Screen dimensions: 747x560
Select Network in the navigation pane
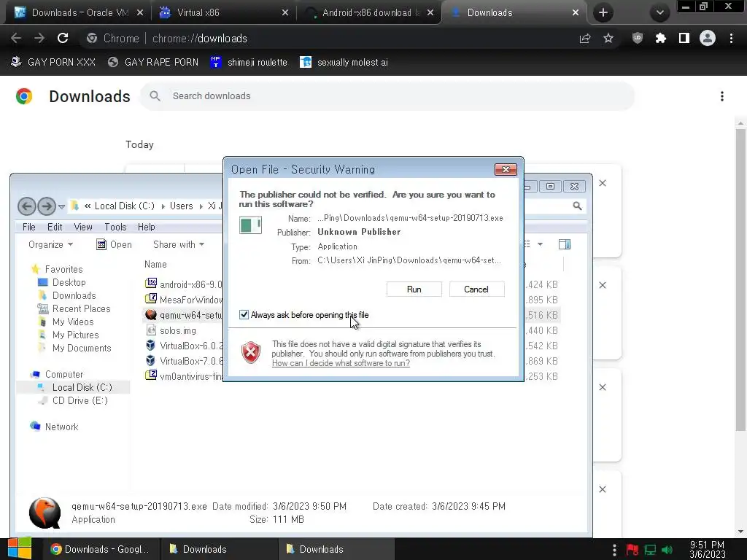pyautogui.click(x=54, y=427)
